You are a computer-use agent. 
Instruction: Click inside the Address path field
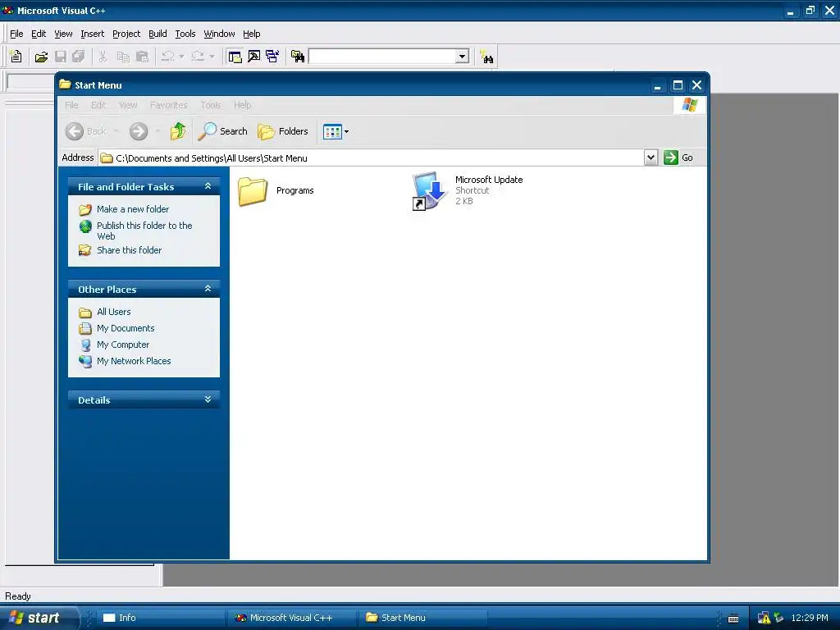pos(372,158)
